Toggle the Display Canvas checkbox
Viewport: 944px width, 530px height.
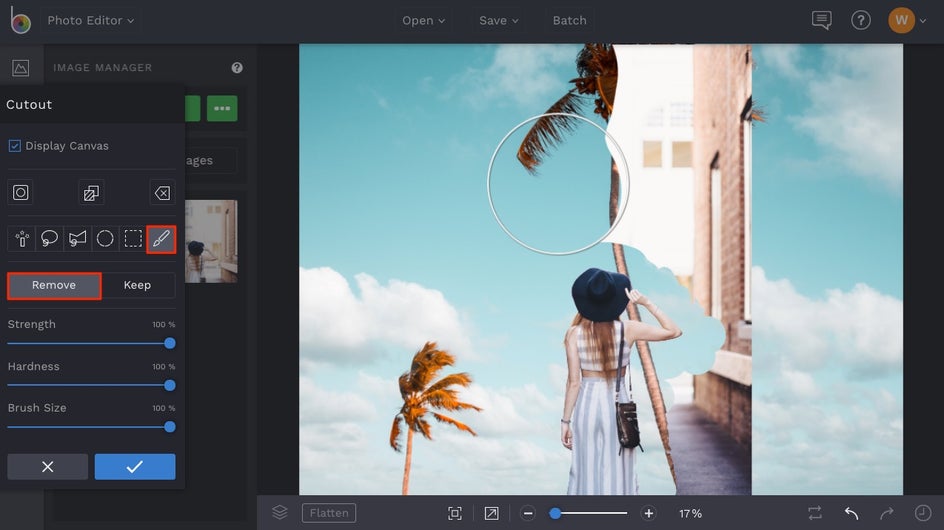click(x=15, y=146)
